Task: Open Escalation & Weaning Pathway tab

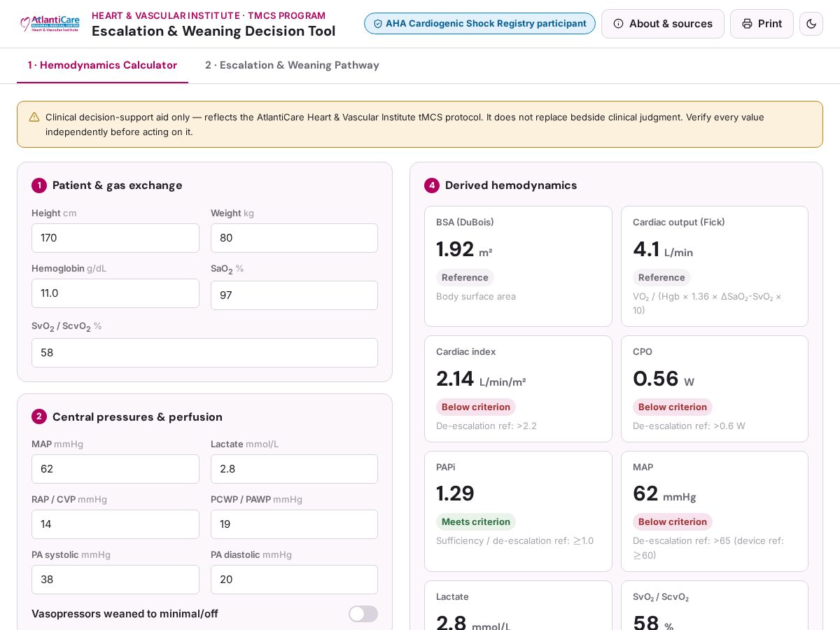Action: (292, 65)
